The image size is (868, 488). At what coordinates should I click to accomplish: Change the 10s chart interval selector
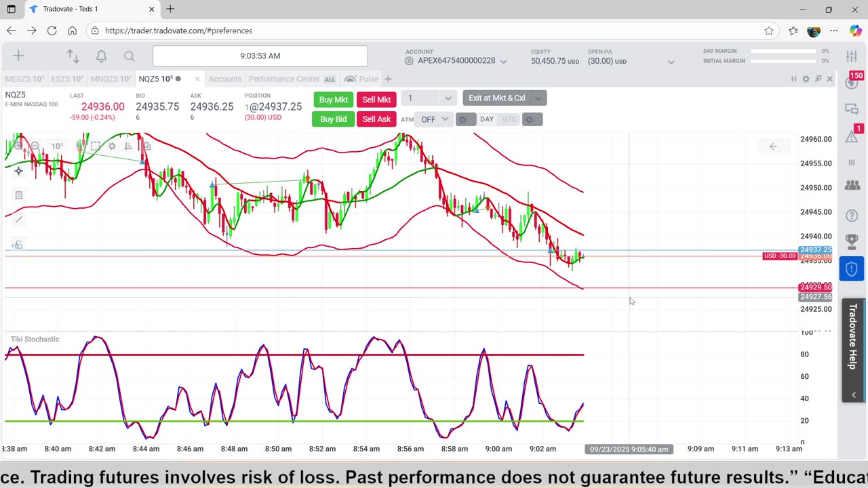tap(57, 146)
